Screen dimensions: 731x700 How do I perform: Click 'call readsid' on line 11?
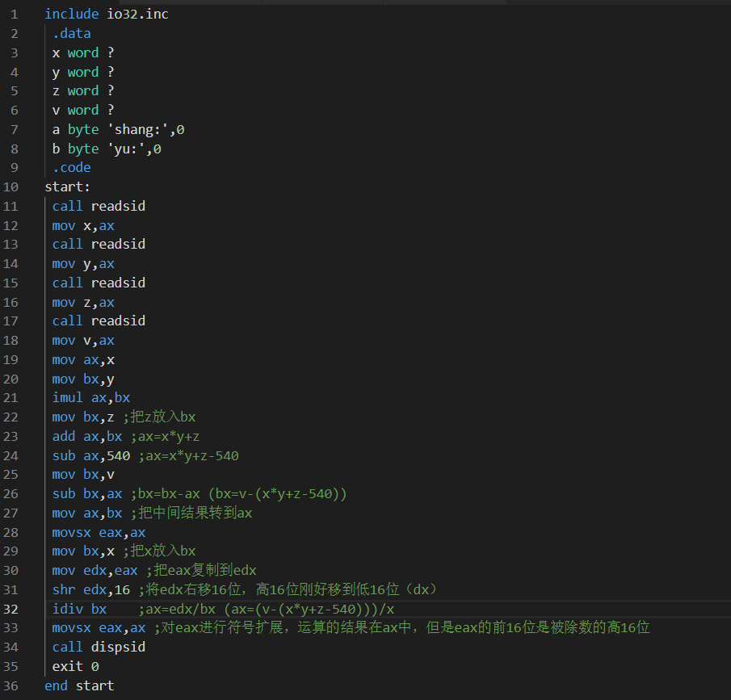[x=99, y=206]
